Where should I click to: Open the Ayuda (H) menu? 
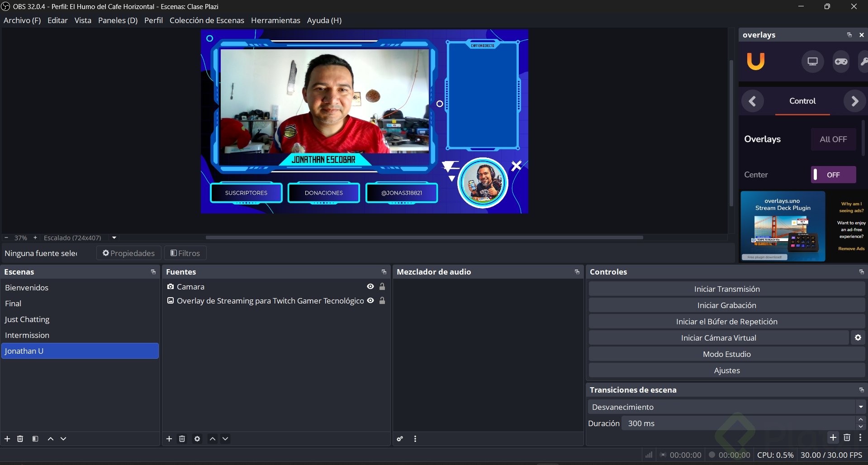(x=324, y=20)
